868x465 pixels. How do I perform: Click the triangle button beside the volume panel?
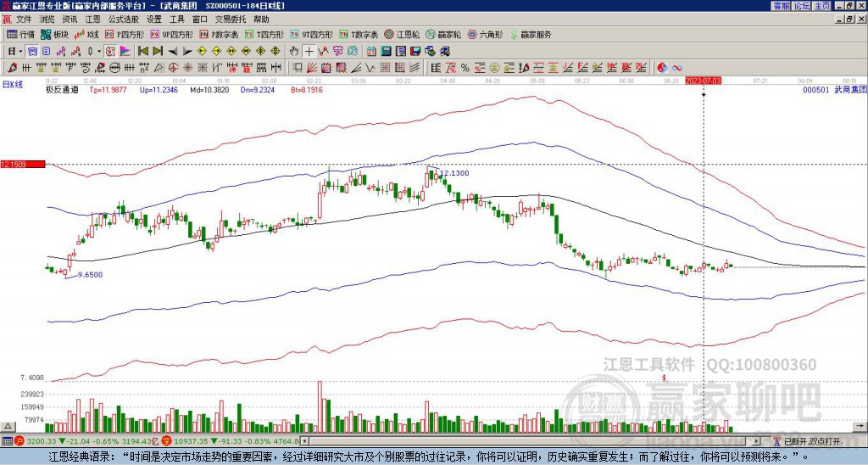pyautogui.click(x=8, y=426)
